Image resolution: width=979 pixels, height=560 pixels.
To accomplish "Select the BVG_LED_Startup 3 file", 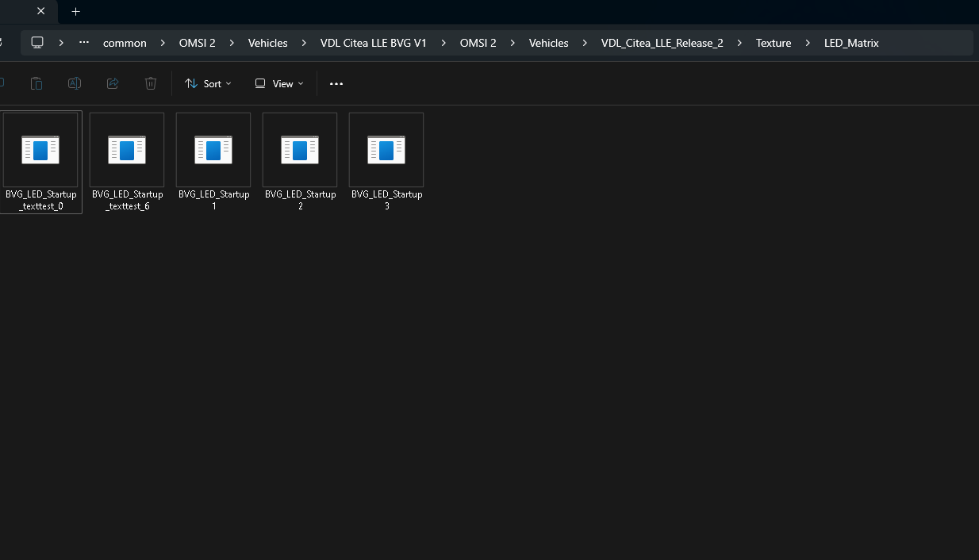I will 386,162.
